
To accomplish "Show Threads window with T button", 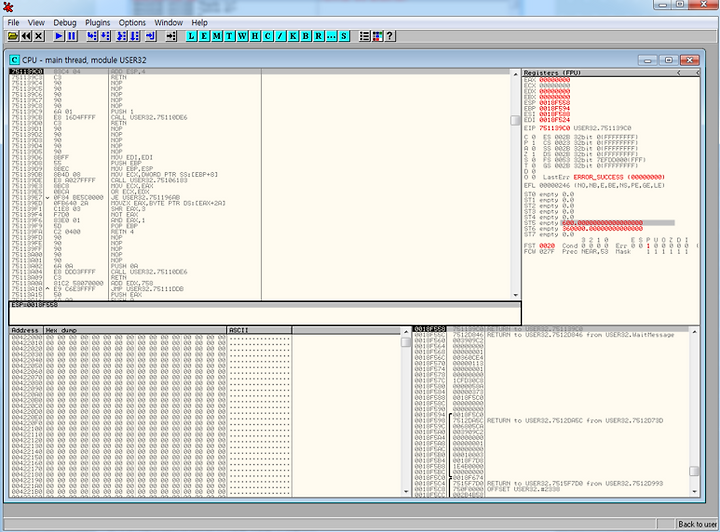I will [229, 36].
